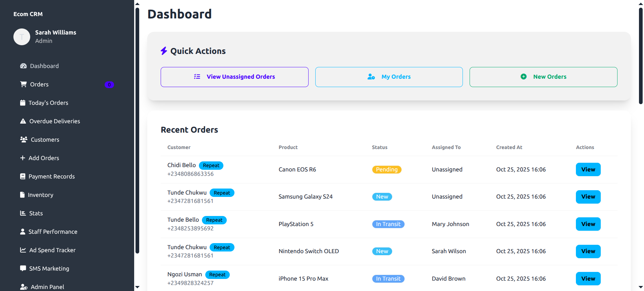Click main page scrollbar up arrow
This screenshot has height=291, width=644.
click(x=641, y=4)
